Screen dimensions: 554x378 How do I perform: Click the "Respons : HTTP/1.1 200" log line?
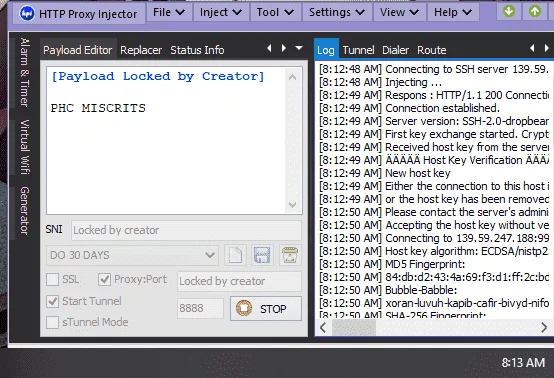tap(434, 95)
